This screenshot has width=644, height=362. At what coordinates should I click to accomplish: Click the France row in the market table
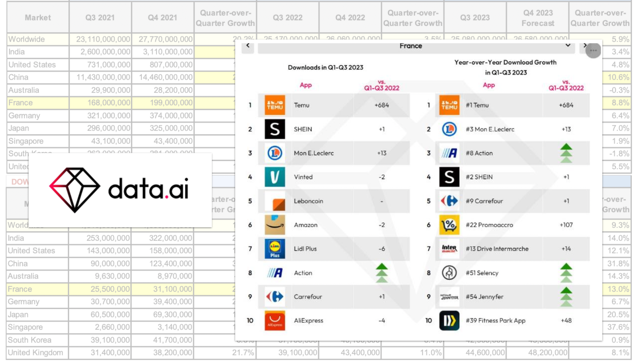point(38,103)
